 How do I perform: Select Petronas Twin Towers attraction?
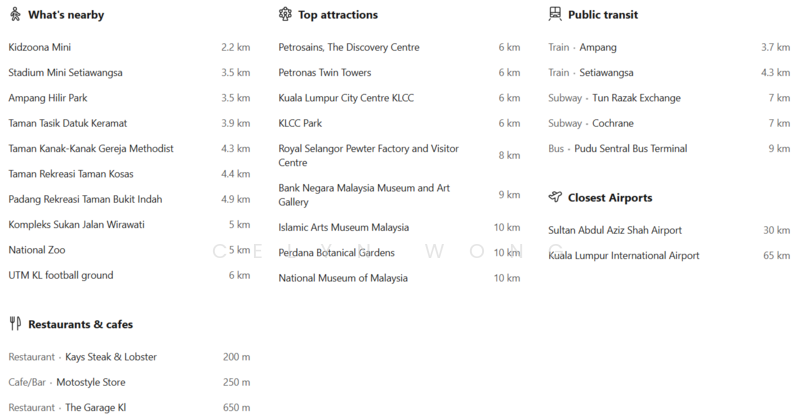pos(324,73)
